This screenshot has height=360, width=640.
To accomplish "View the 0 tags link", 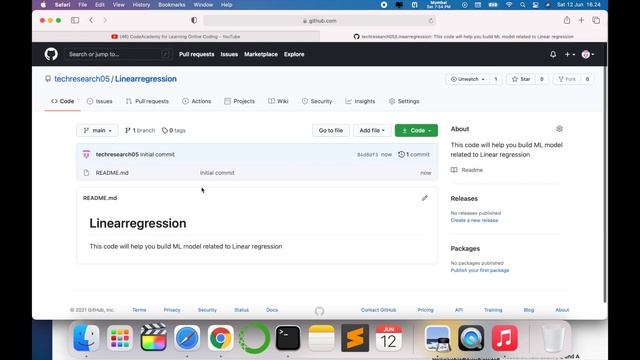I will pos(174,130).
